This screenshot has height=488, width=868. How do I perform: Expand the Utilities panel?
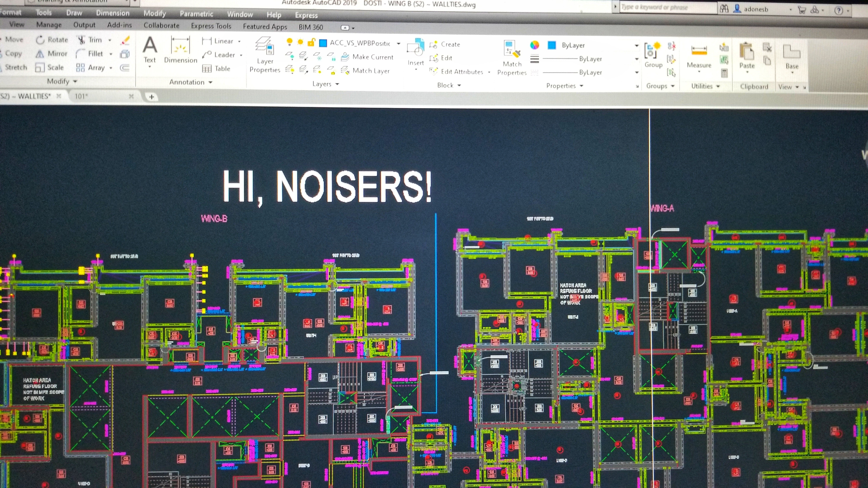click(x=706, y=86)
